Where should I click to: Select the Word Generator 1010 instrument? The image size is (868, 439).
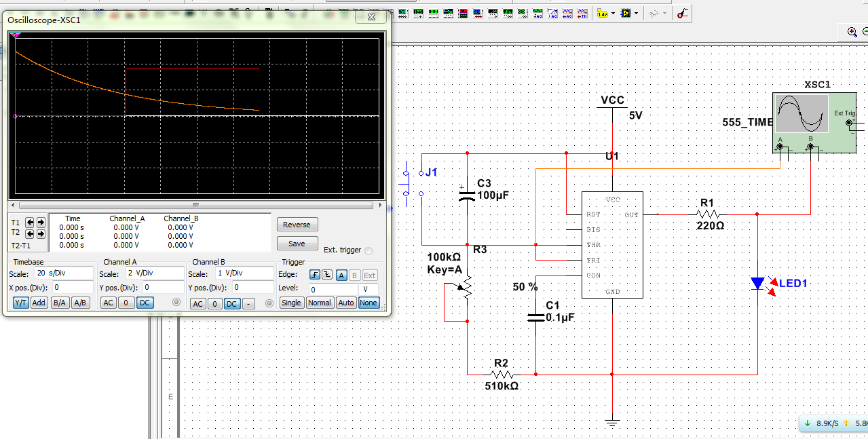(433, 13)
